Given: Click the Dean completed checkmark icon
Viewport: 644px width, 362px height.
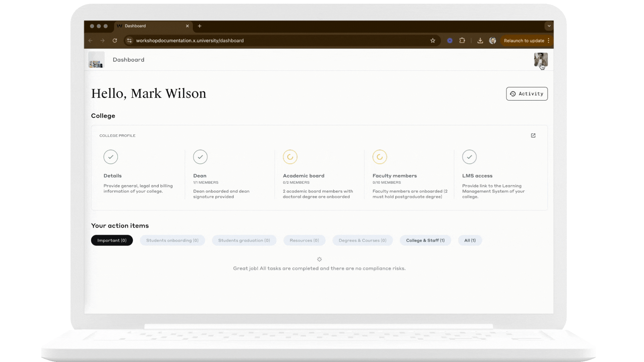Looking at the screenshot, I should pos(200,157).
